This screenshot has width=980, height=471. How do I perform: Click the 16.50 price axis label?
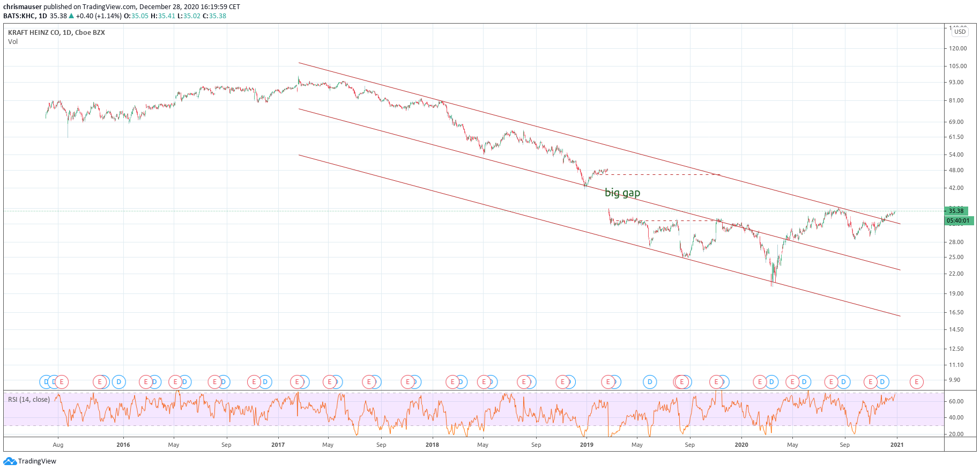(956, 312)
